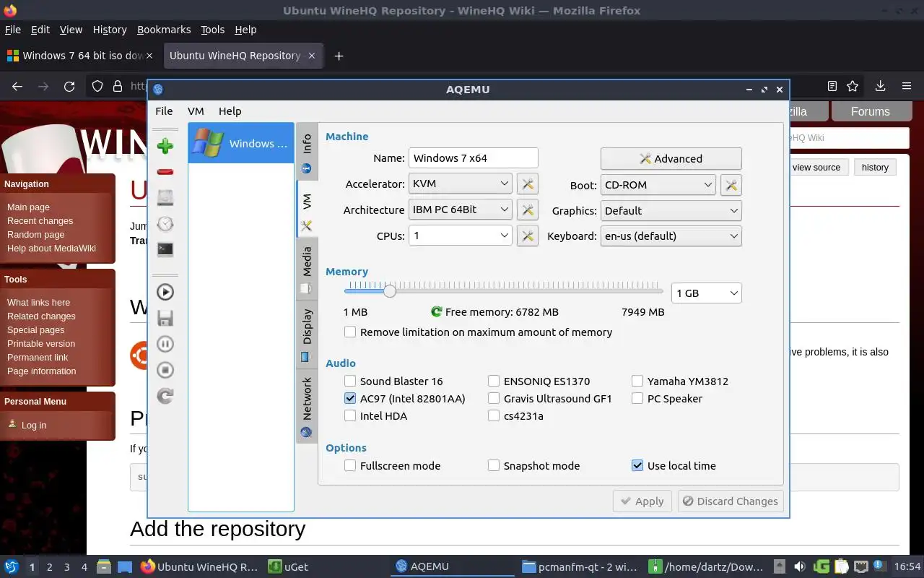Viewport: 924px width, 578px height.
Task: Switch to the Info tab
Action: click(x=307, y=150)
